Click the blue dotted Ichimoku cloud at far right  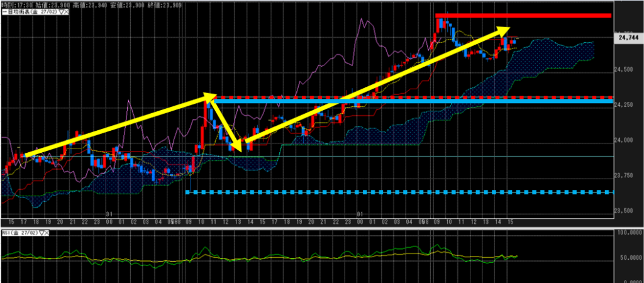pyautogui.click(x=566, y=50)
